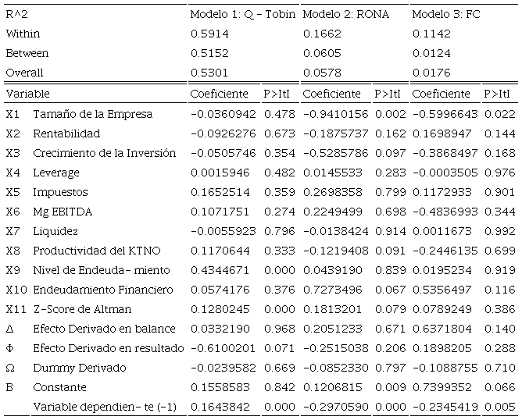Click the 'Within' row label
The image size is (522, 420).
click(x=23, y=34)
